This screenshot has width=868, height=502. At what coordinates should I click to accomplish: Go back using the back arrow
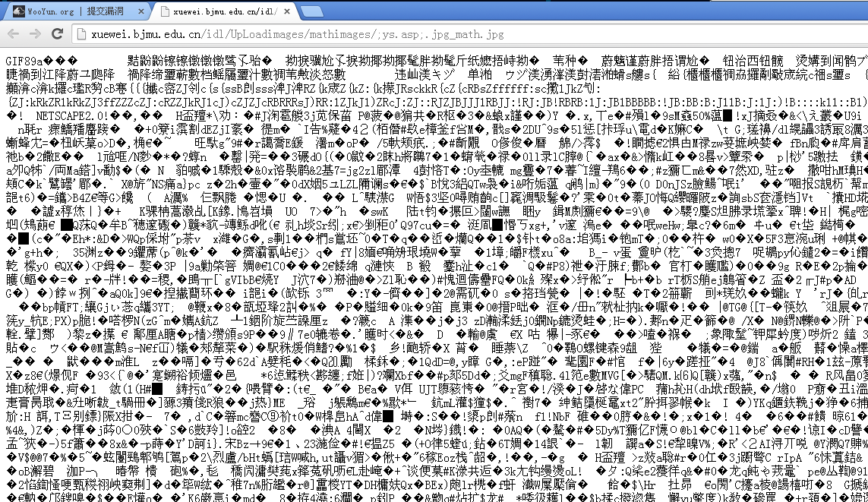point(13,34)
